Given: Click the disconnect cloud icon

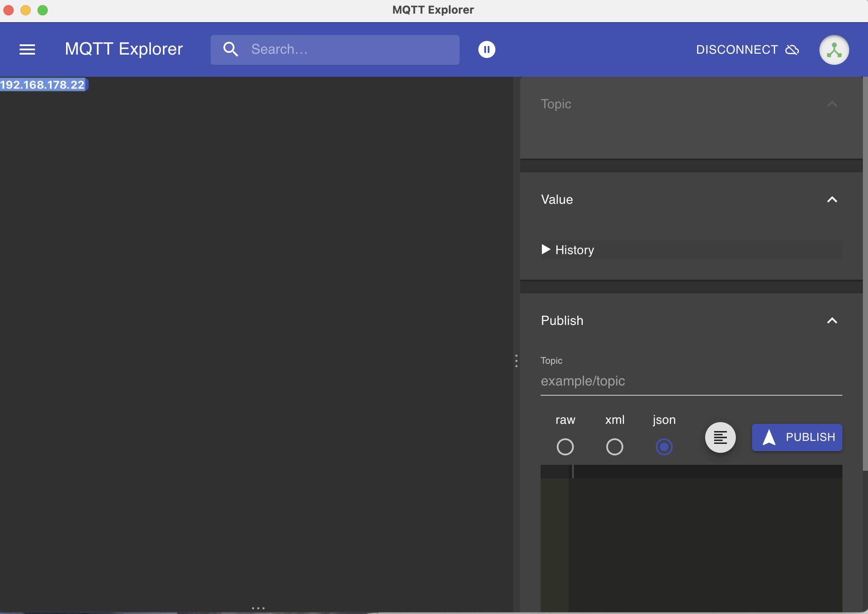Looking at the screenshot, I should point(792,50).
